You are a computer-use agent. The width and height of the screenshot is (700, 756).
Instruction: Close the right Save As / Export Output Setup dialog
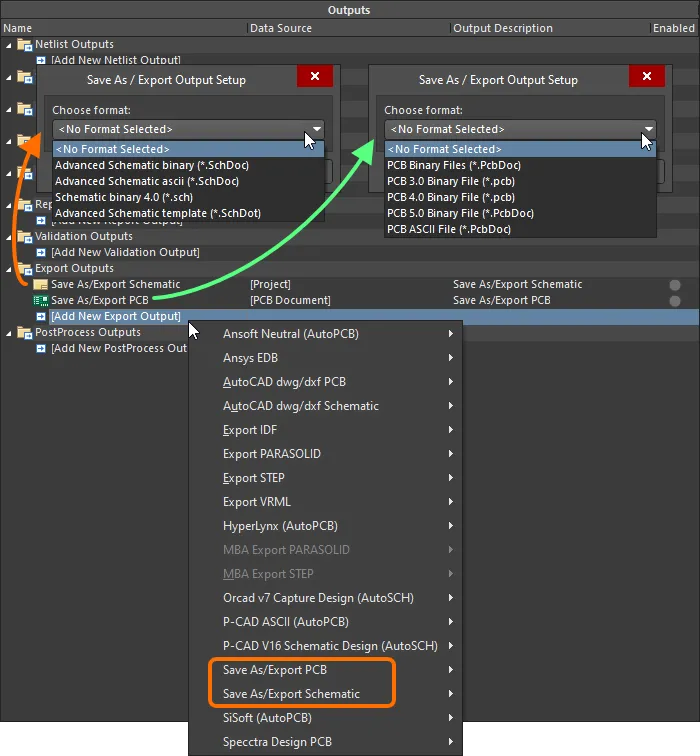[647, 76]
